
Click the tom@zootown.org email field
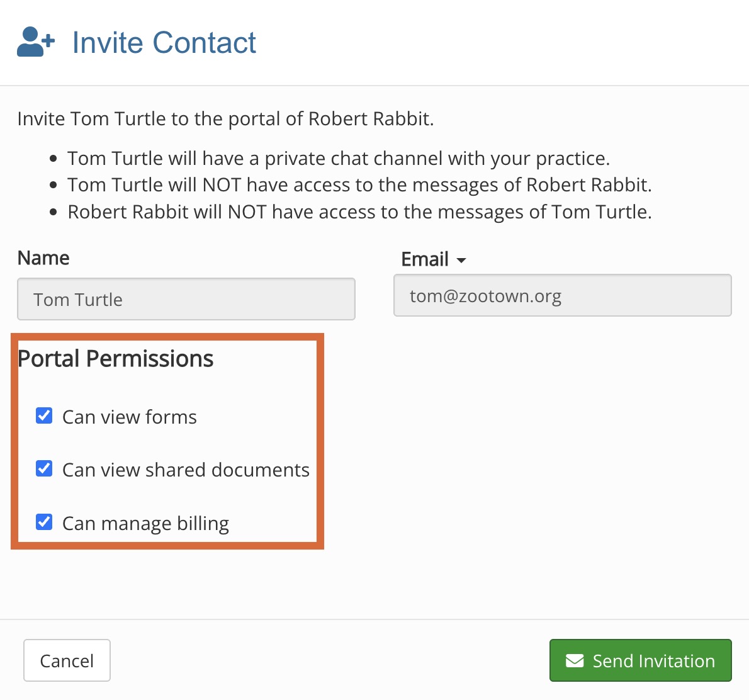click(x=562, y=295)
